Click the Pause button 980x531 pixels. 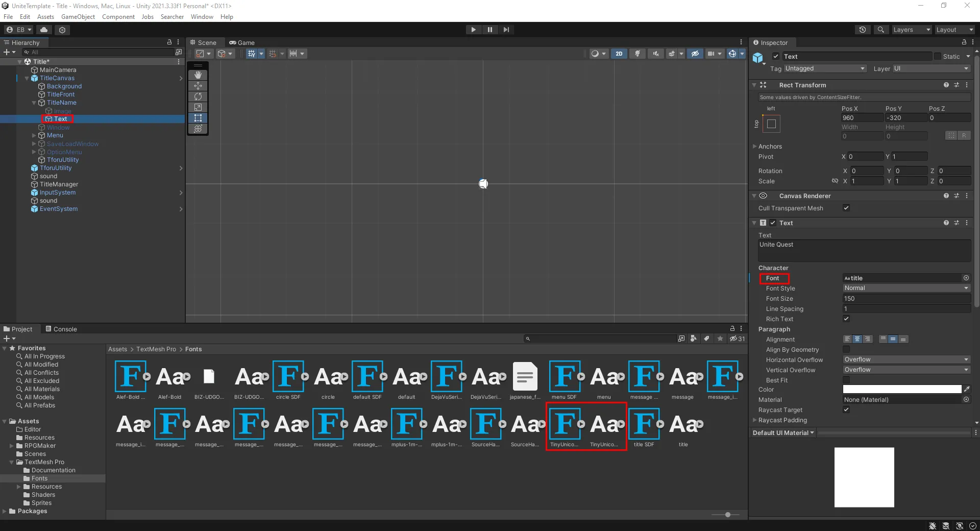489,30
